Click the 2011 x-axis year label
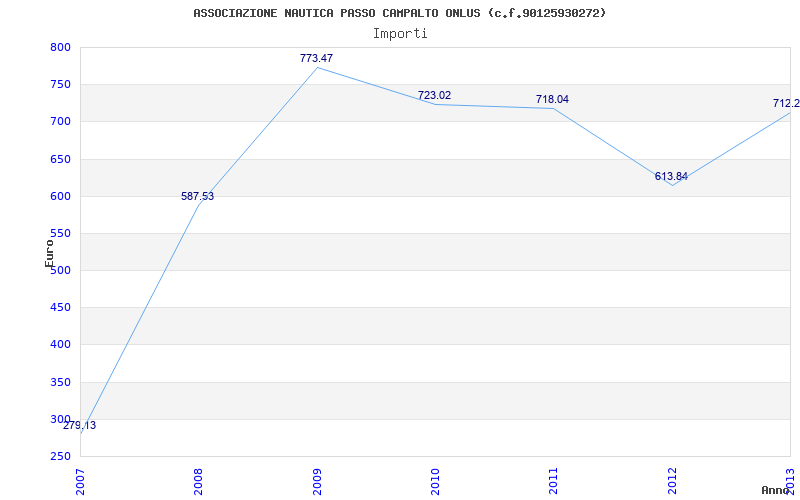The image size is (800, 500). click(x=554, y=481)
